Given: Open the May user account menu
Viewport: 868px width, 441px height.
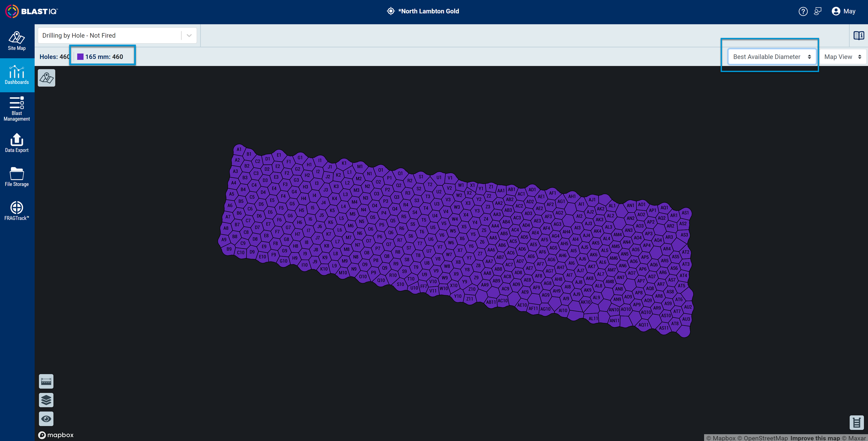Looking at the screenshot, I should [x=843, y=12].
